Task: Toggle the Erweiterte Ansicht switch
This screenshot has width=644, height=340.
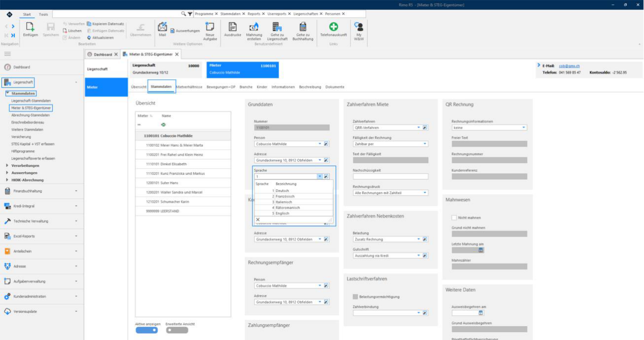Action: click(x=177, y=330)
